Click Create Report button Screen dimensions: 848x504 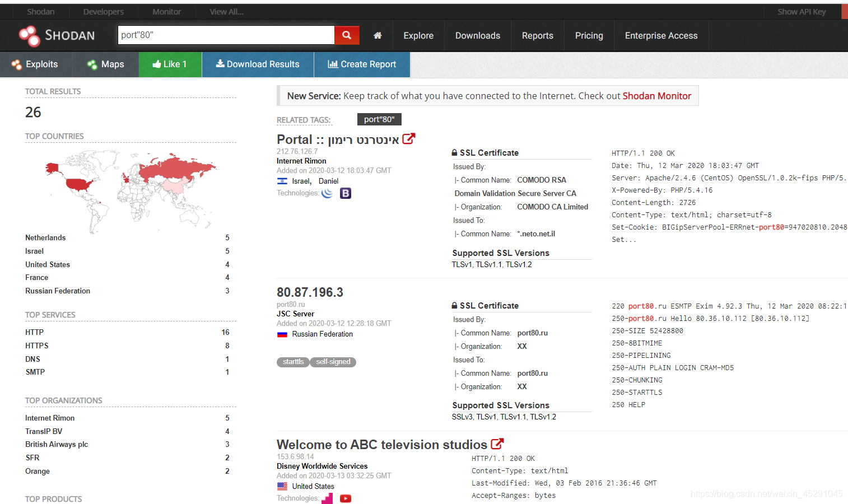pyautogui.click(x=362, y=64)
